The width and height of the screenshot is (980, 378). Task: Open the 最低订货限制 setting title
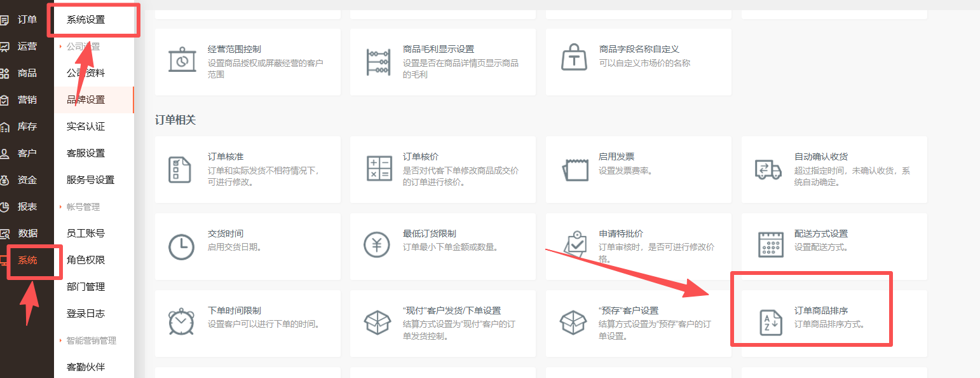click(430, 234)
